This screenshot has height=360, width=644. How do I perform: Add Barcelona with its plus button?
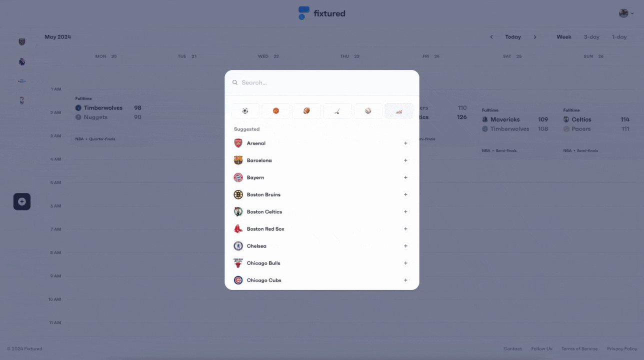click(405, 160)
